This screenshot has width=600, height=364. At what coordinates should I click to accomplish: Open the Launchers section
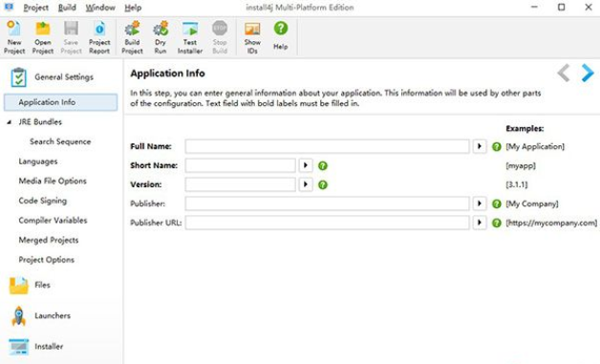click(40, 316)
